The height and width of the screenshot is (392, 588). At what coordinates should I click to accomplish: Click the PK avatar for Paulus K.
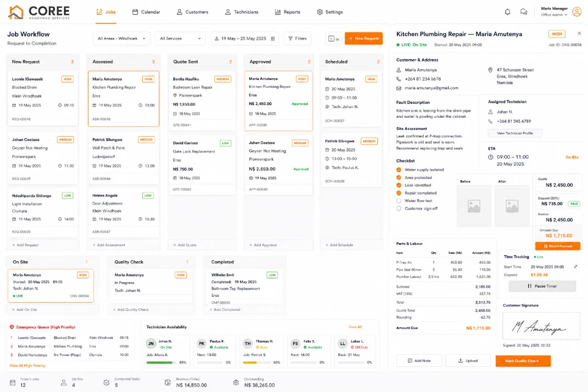(201, 343)
